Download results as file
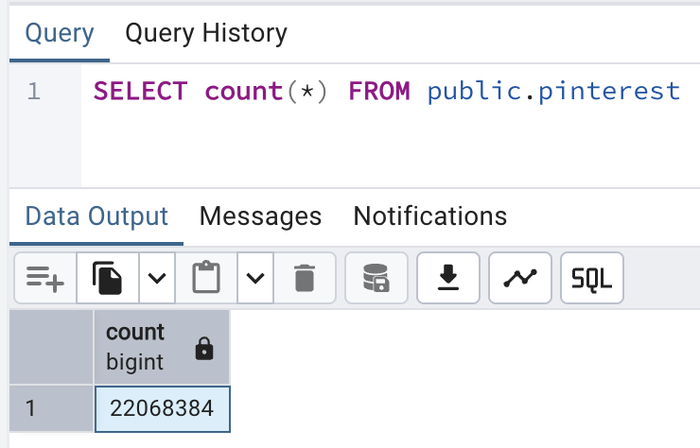Image resolution: width=700 pixels, height=448 pixels. (448, 277)
